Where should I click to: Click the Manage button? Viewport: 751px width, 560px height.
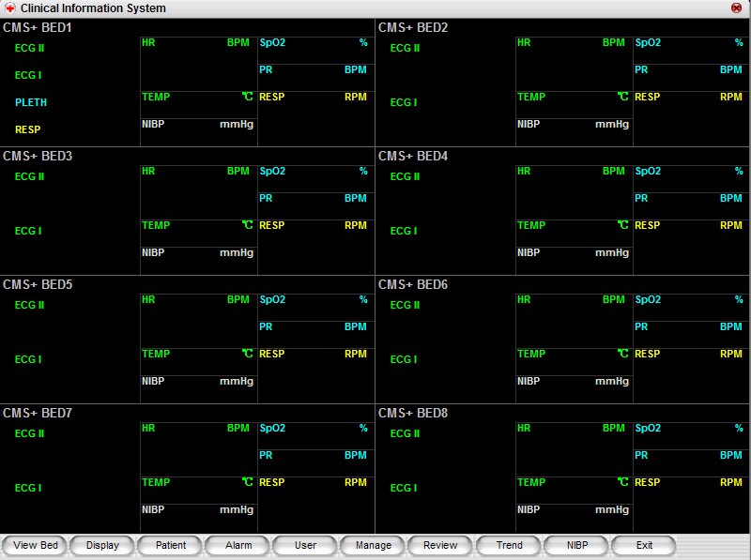pos(374,545)
